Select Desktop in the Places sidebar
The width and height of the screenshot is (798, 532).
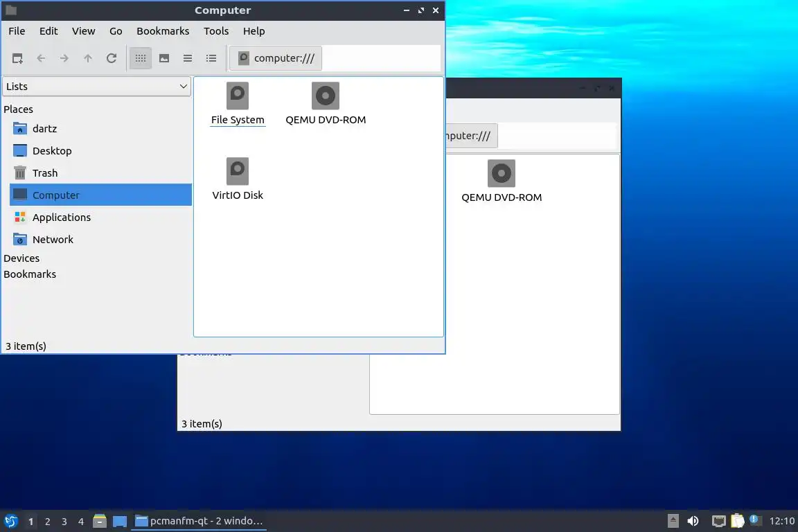tap(100, 151)
